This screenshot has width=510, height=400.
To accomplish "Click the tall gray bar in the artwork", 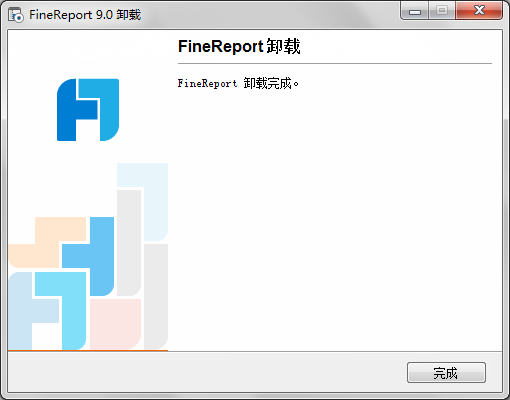I will point(129,243).
